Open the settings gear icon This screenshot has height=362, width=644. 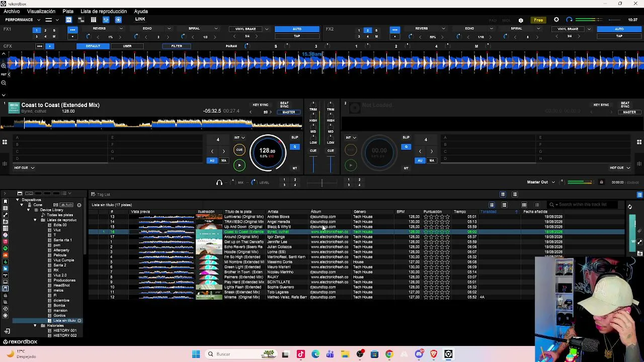556,20
